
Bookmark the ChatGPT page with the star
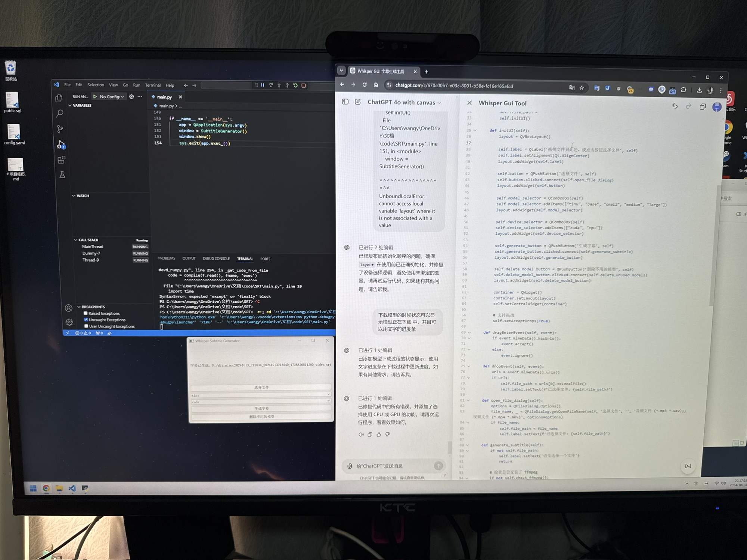point(582,88)
